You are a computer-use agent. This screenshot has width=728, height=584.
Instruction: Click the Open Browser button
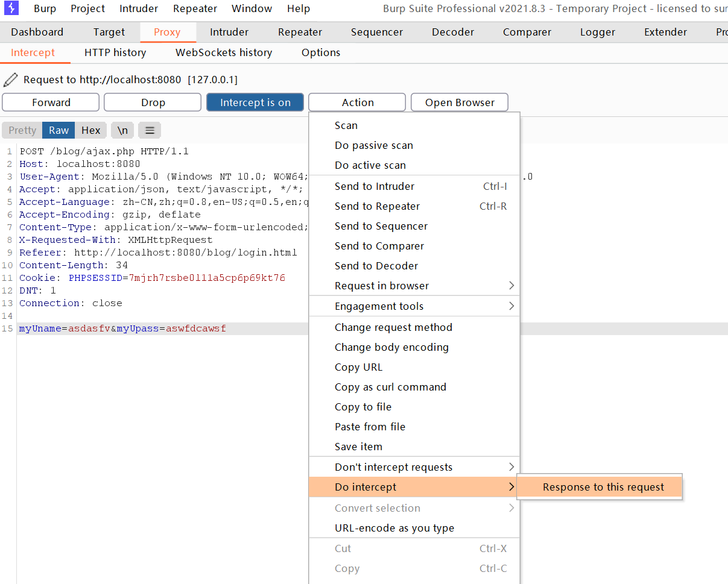[x=460, y=102]
